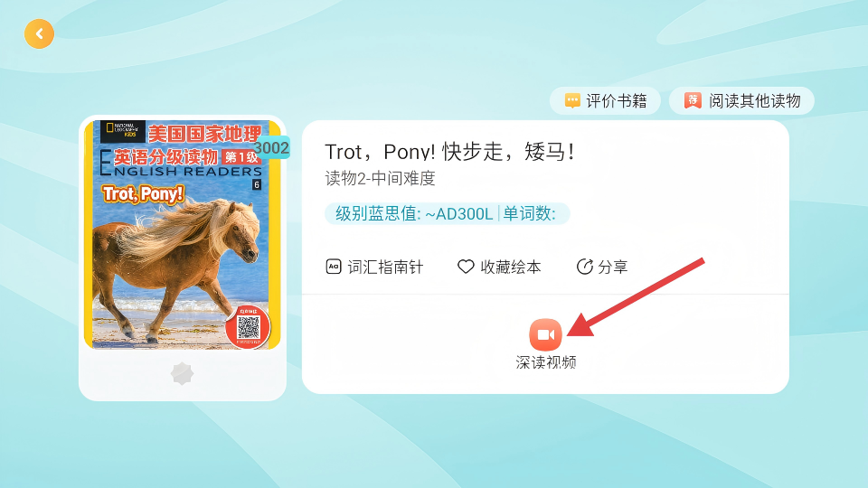Click the 分享 label
Screen dimensions: 868x488
(x=613, y=267)
